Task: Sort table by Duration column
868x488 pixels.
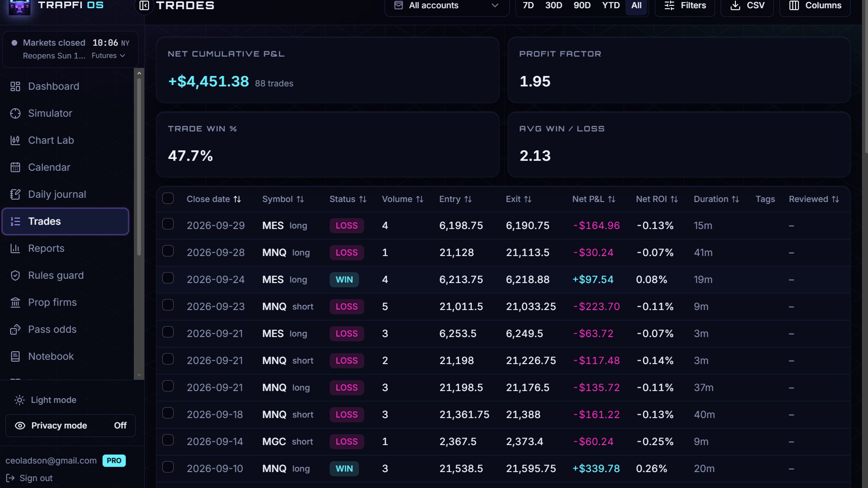Action: pyautogui.click(x=716, y=199)
